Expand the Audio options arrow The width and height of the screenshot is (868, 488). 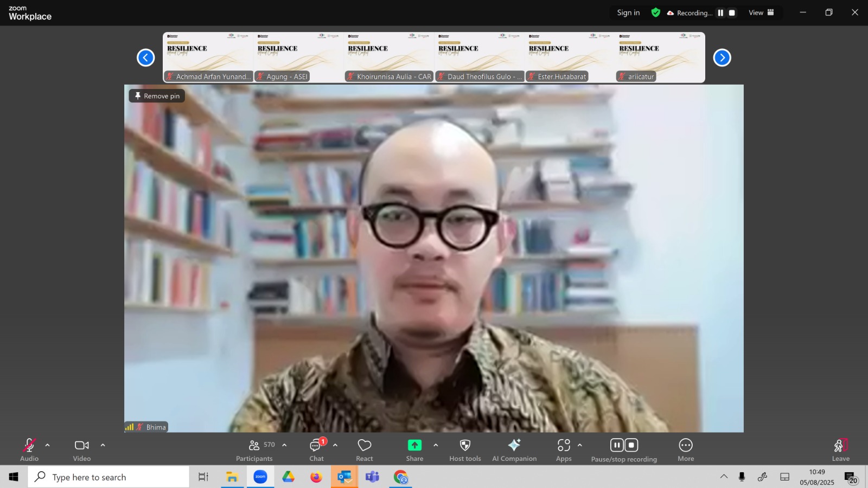click(x=47, y=445)
